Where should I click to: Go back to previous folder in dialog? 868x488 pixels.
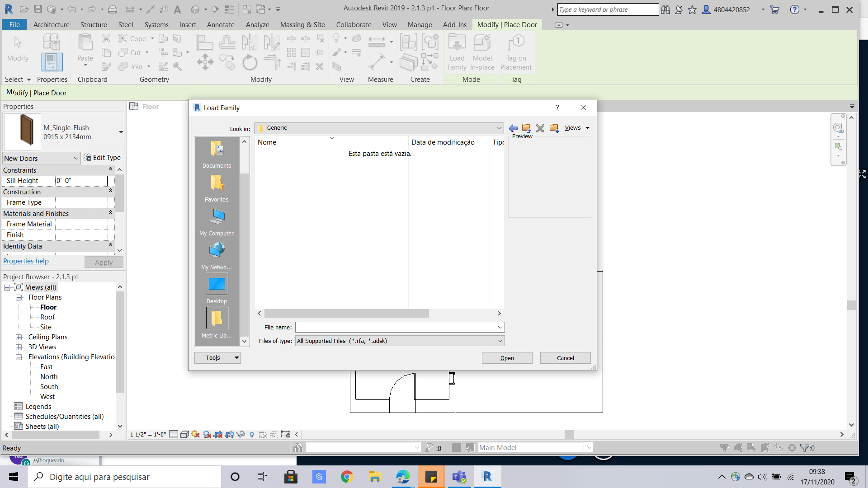point(513,128)
